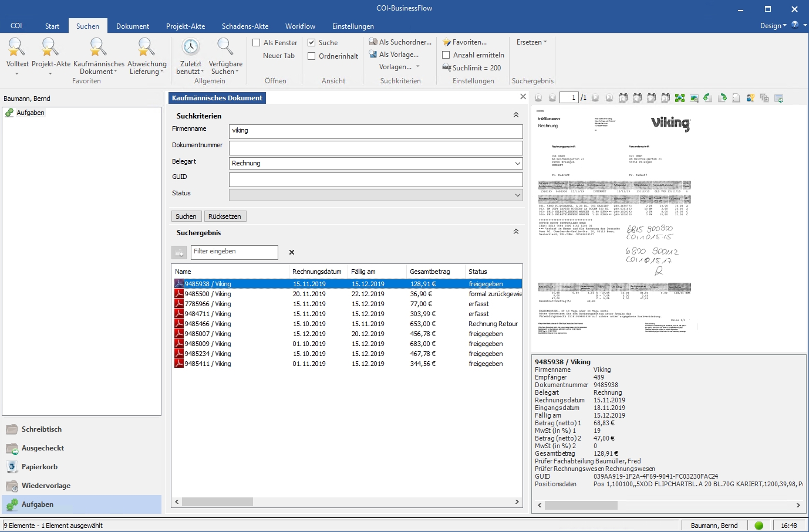This screenshot has width=809, height=532.
Task: Click the Suchen button
Action: 186,216
